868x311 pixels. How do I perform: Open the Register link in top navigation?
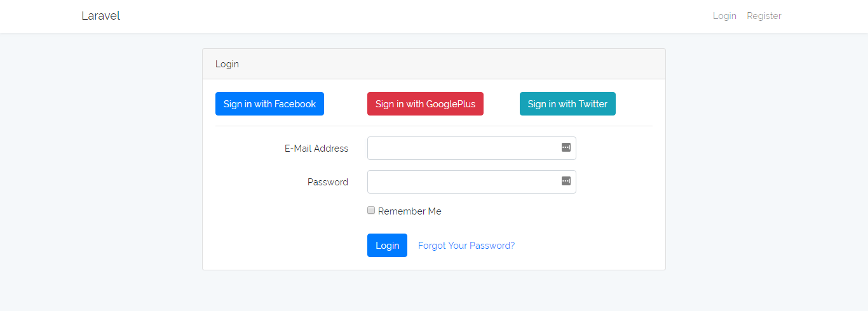[764, 16]
